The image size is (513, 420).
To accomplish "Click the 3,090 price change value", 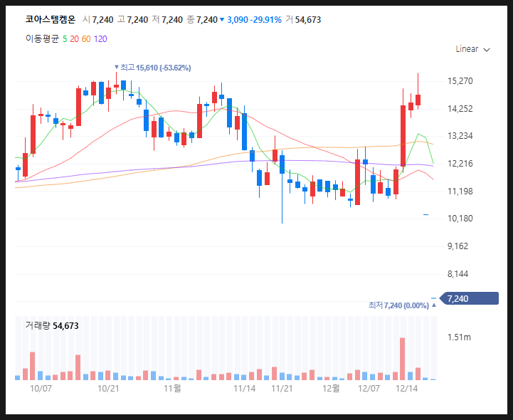I will point(238,20).
